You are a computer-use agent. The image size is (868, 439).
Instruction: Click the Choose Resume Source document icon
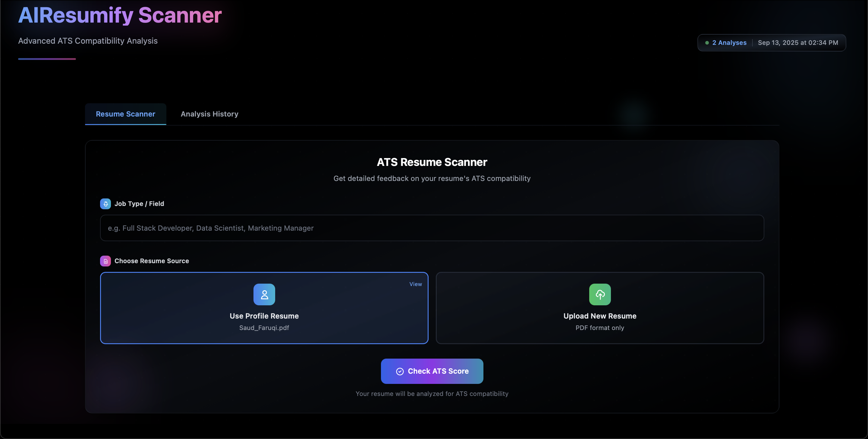point(105,261)
